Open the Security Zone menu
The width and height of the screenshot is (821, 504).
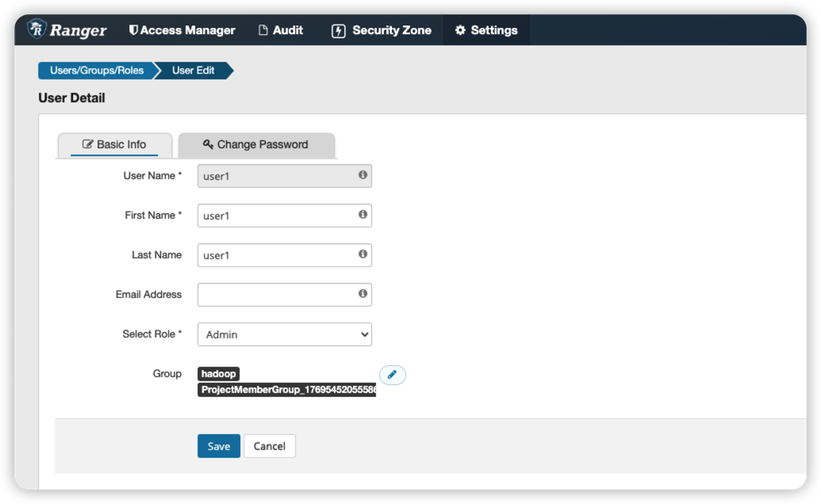382,30
